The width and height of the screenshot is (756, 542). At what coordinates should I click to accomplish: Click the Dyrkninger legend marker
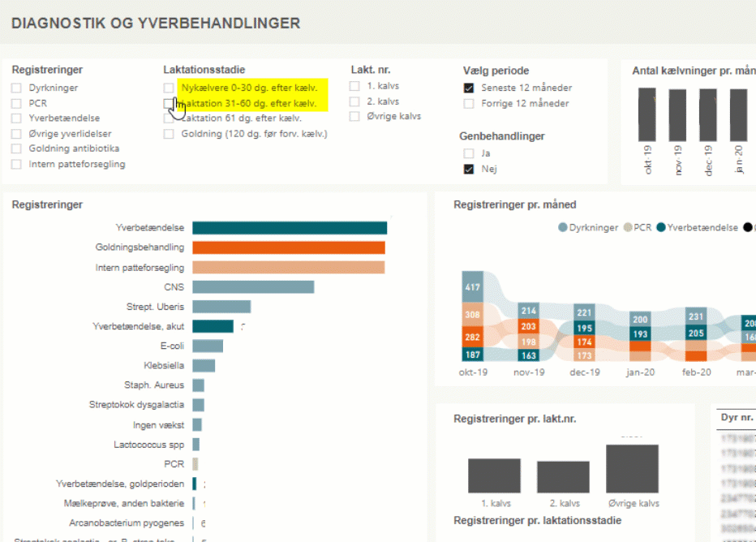(563, 228)
